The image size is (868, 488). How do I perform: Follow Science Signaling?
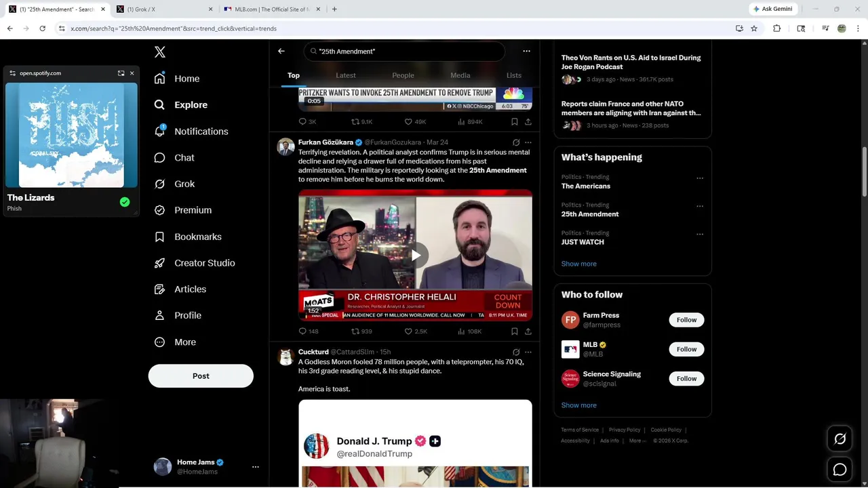pos(686,378)
